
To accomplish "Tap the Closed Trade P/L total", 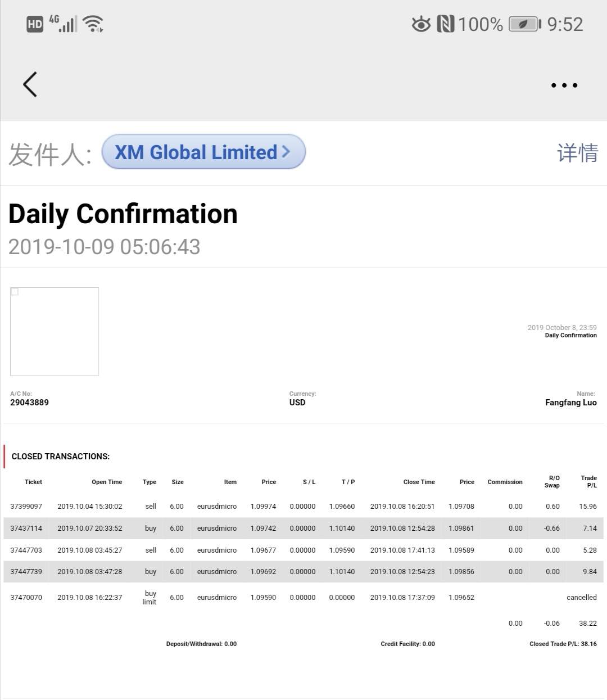I will (563, 644).
